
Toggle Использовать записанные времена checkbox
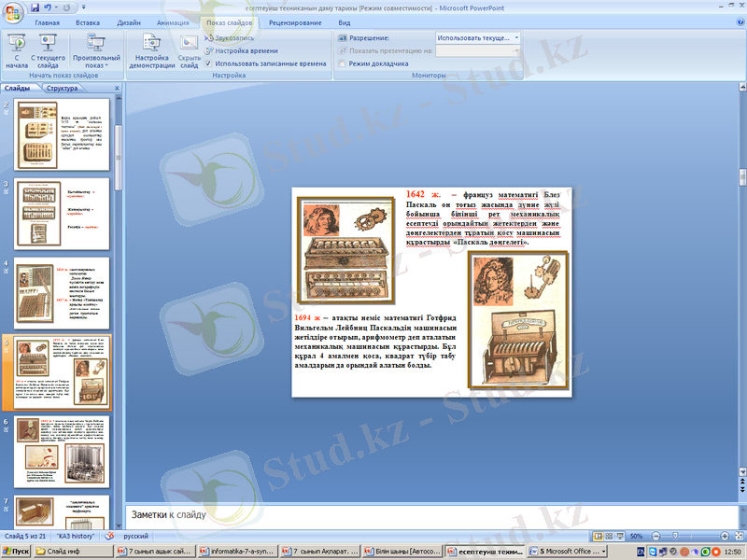click(208, 64)
